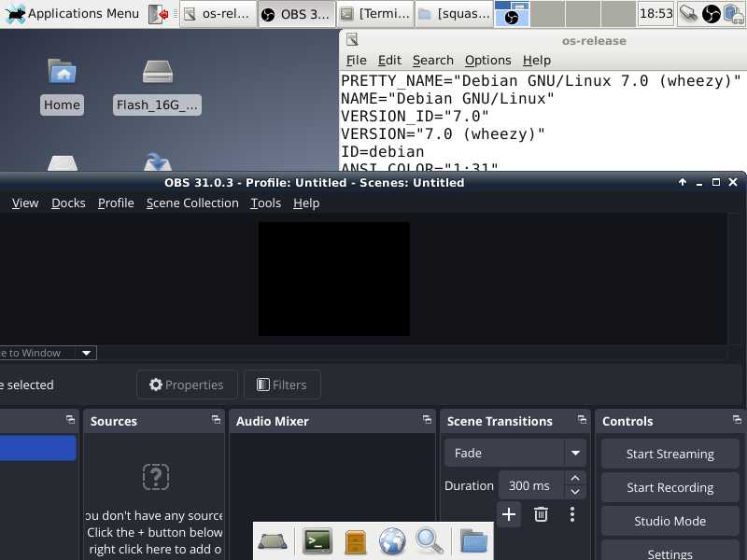Screen dimensions: 747x560
Task: Open the network connection tray icon
Action: tap(688, 14)
